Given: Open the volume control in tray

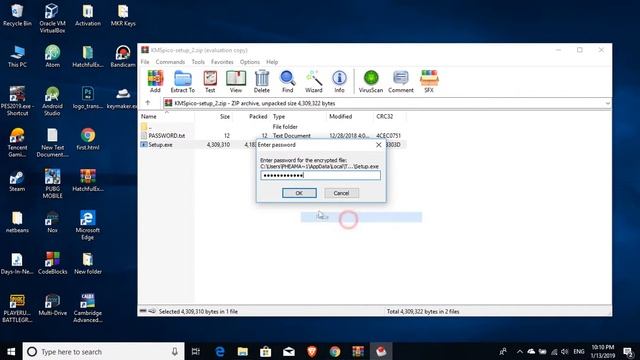Looking at the screenshot, I should (564, 351).
